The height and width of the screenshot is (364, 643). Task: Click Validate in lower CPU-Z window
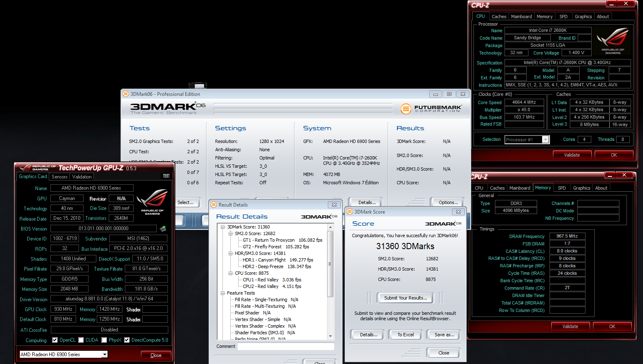[x=570, y=326]
